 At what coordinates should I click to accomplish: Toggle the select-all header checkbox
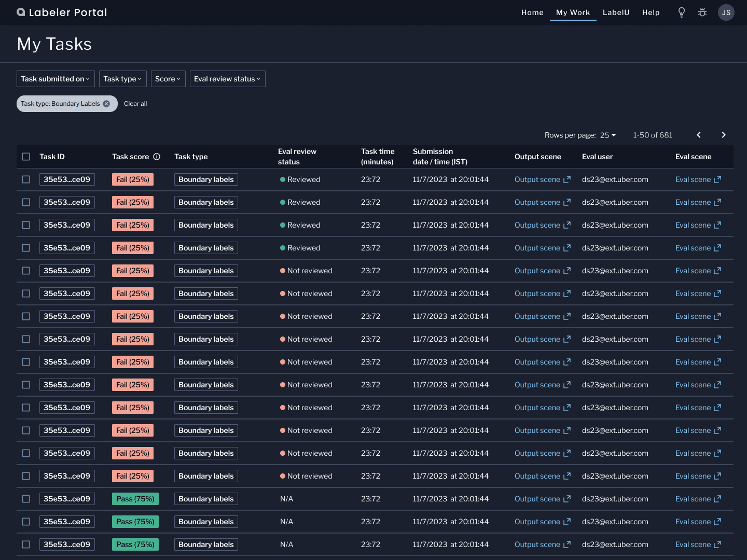click(x=26, y=157)
